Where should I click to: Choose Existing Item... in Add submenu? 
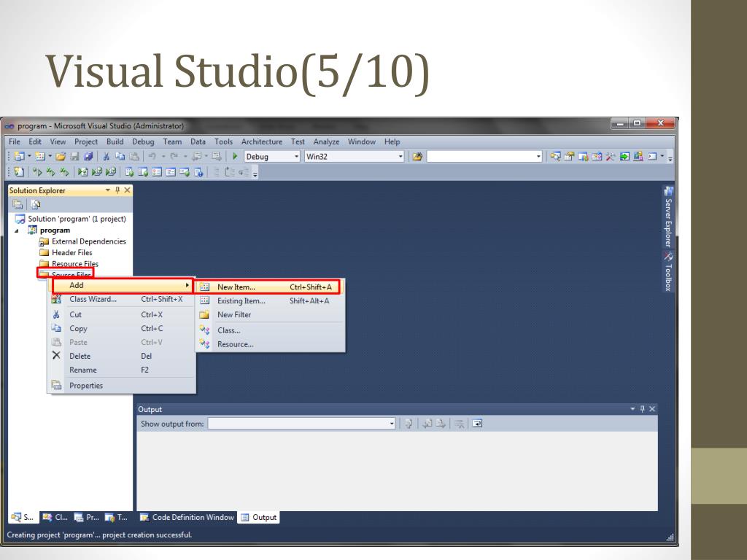click(270, 300)
